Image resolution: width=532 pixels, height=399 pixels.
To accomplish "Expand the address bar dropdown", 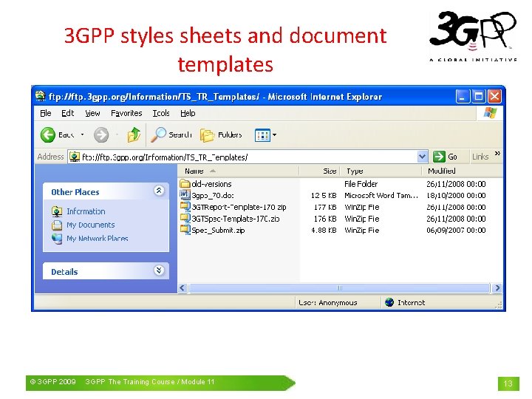I will point(422,157).
